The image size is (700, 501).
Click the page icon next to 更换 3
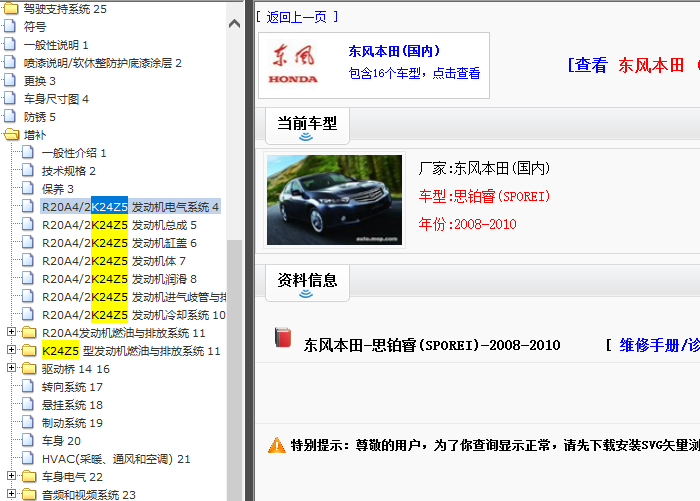point(10,80)
